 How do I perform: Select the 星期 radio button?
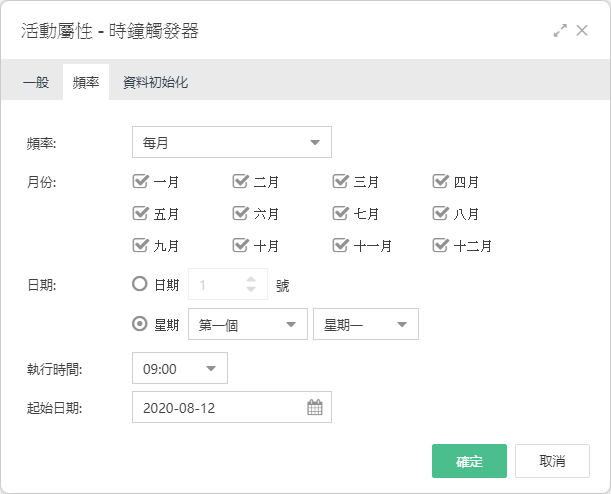pyautogui.click(x=140, y=324)
